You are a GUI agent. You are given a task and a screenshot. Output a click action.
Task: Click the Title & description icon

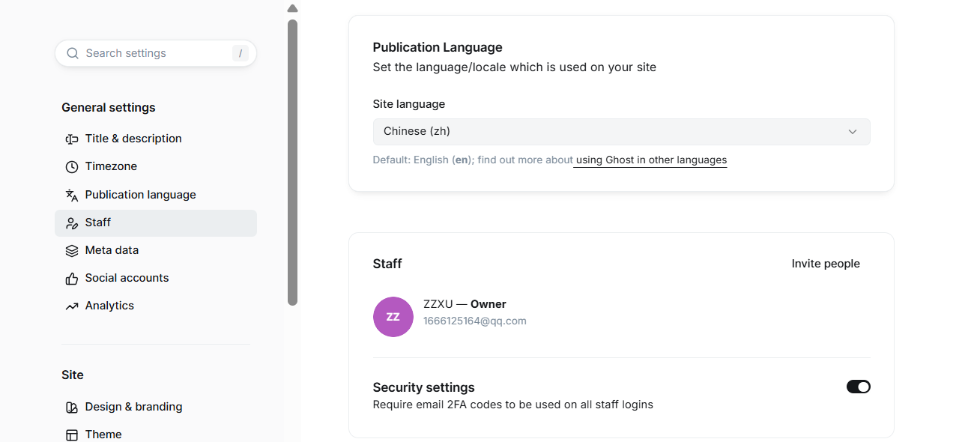(72, 139)
